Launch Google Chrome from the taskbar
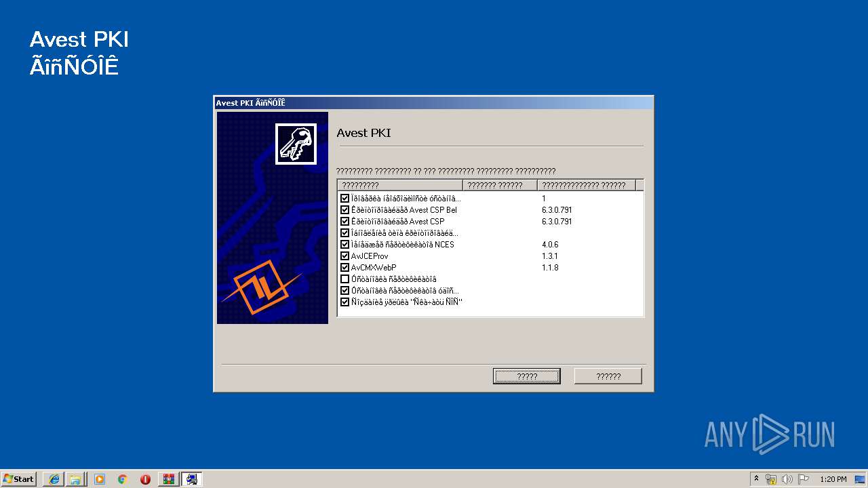 coord(122,479)
